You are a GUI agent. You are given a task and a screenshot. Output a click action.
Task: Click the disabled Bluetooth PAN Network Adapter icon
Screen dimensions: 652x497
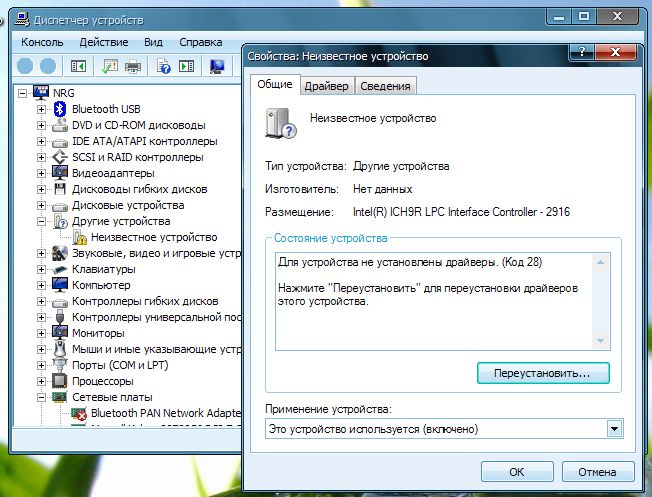(x=80, y=413)
